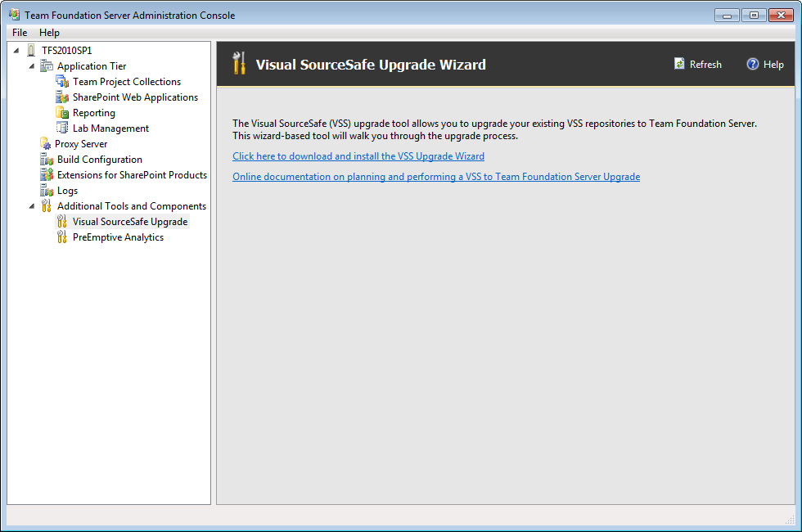The height and width of the screenshot is (532, 802).
Task: Open the online documentation link for VSS upgrade
Action: click(436, 176)
